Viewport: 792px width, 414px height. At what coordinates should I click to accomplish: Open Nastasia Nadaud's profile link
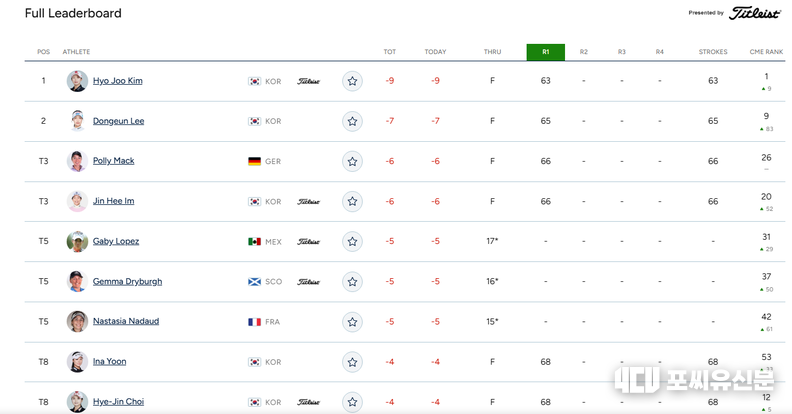(126, 321)
